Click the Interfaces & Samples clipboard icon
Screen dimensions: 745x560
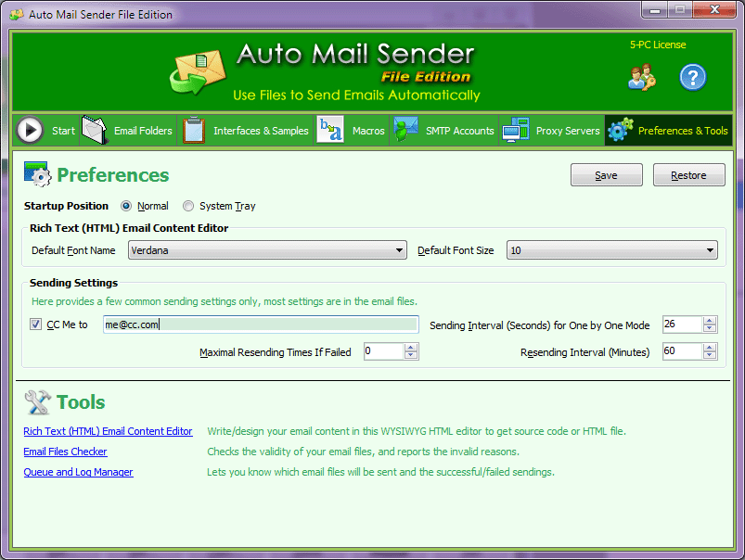coord(194,130)
